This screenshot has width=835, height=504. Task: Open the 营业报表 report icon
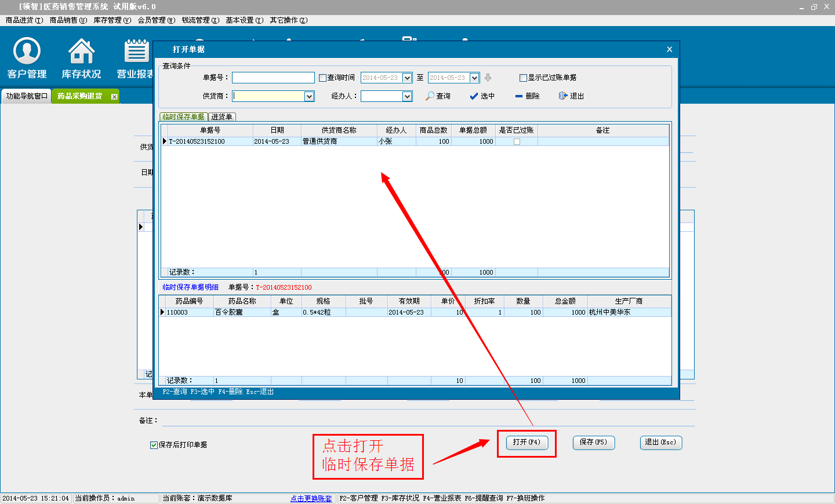click(137, 58)
